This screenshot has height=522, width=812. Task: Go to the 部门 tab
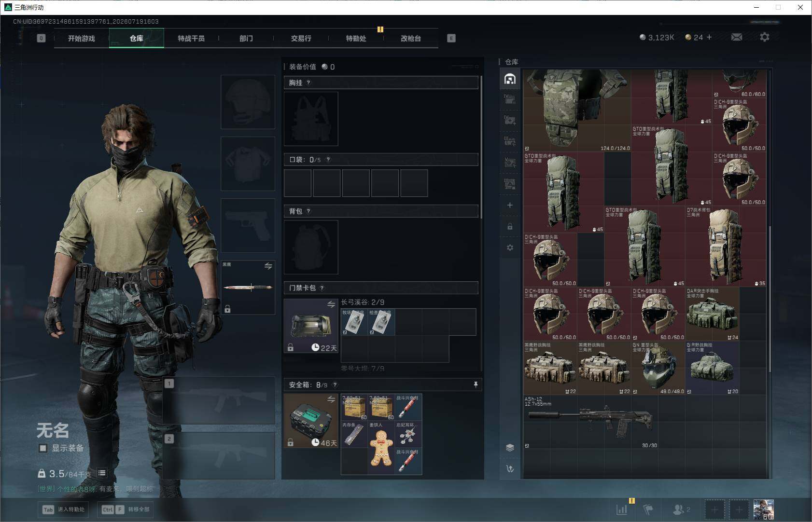[x=246, y=38]
